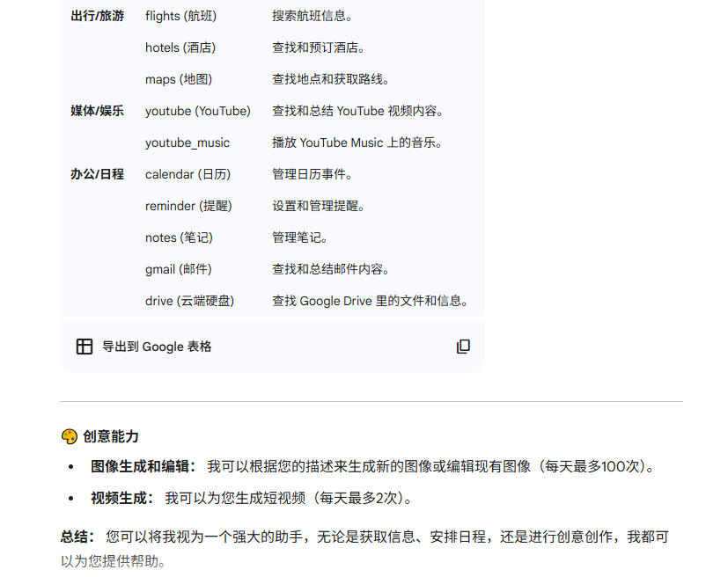Click the notes (笔记) entry

(x=179, y=237)
